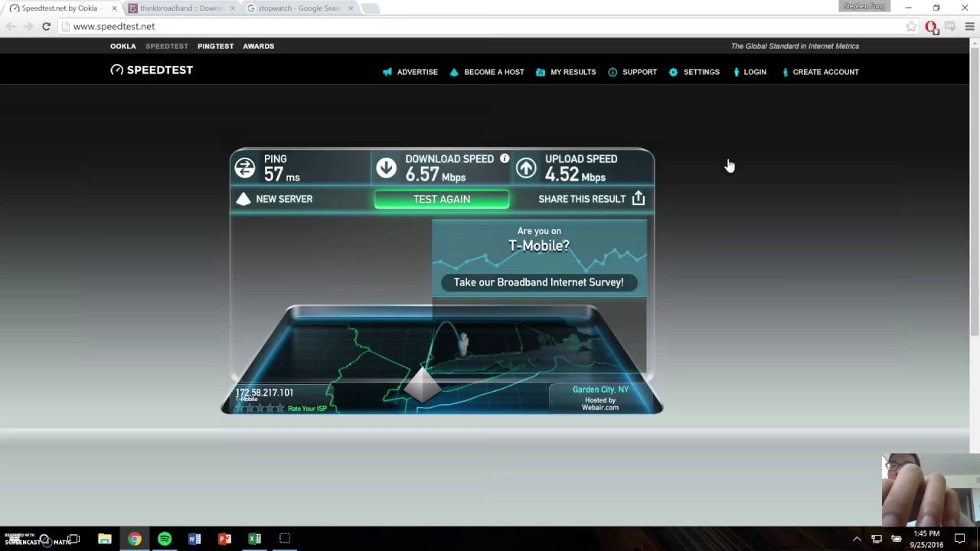Click the Stephen Fung profile button
Image resolution: width=980 pixels, height=551 pixels.
(864, 6)
